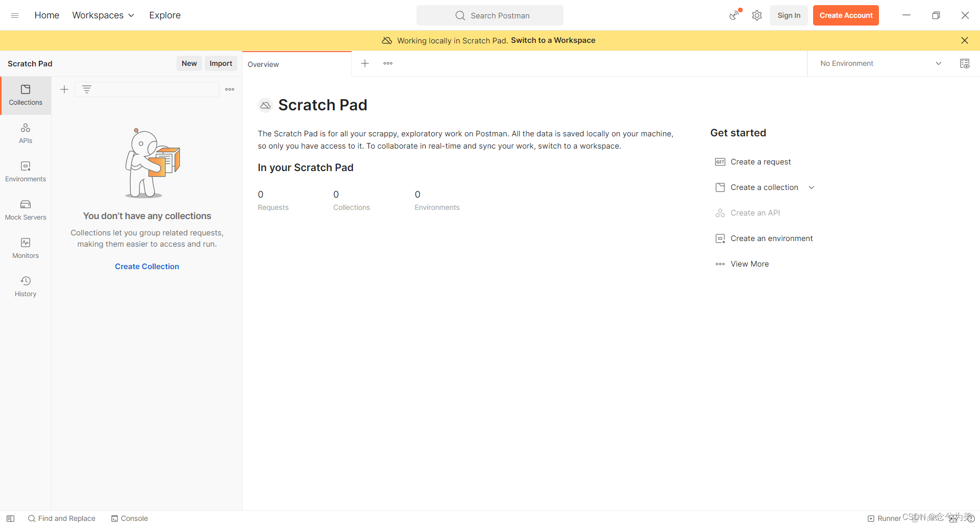Viewport: 980px width, 526px height.
Task: Click View More in Get started
Action: 749,264
